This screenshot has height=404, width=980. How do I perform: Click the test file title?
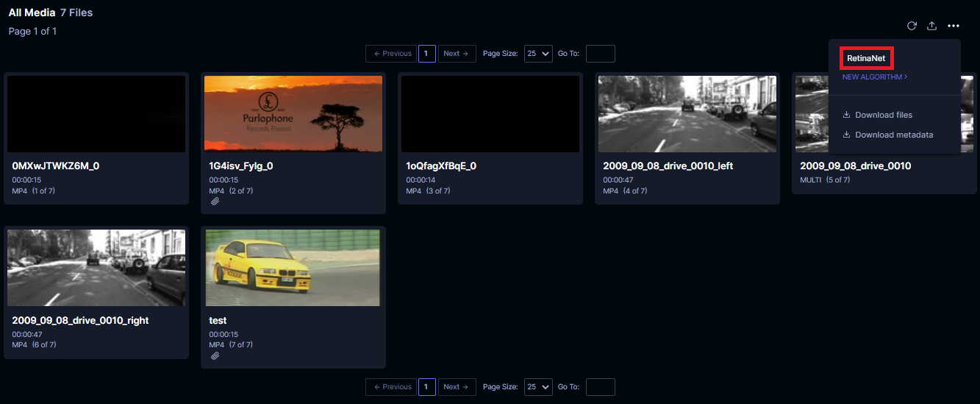[218, 320]
